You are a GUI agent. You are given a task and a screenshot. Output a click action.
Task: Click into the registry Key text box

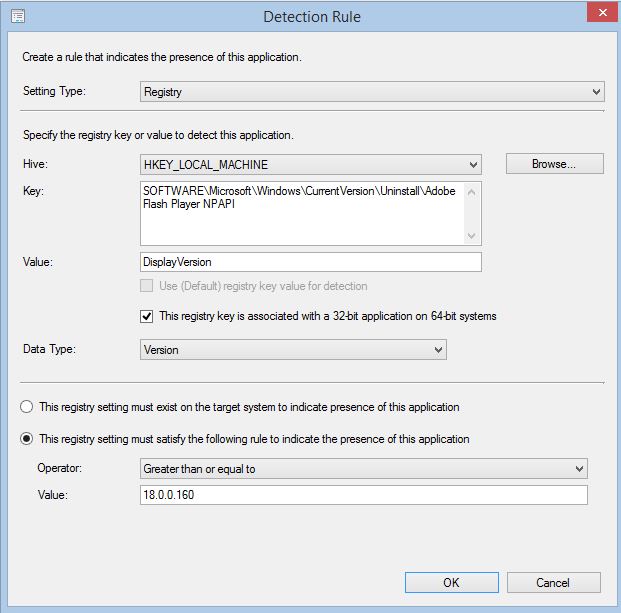click(x=303, y=213)
